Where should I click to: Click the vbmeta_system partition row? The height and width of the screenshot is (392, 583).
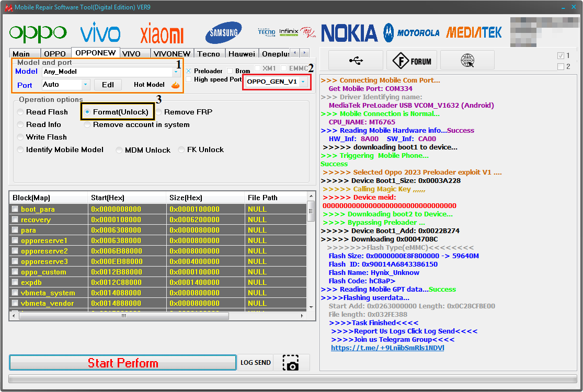pyautogui.click(x=158, y=293)
